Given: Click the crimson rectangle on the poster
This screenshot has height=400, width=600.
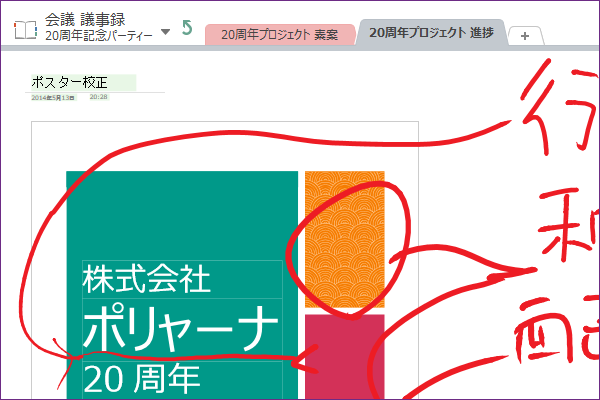Looking at the screenshot, I should pos(344,357).
